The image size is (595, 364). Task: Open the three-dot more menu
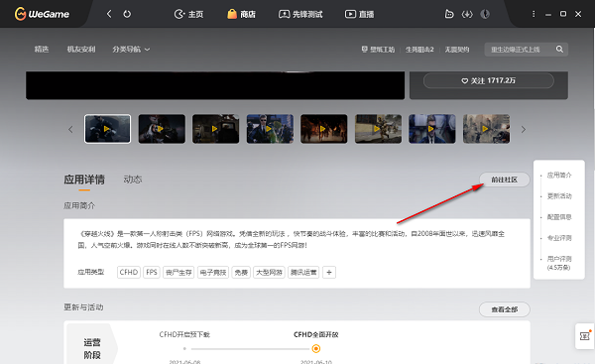point(534,14)
